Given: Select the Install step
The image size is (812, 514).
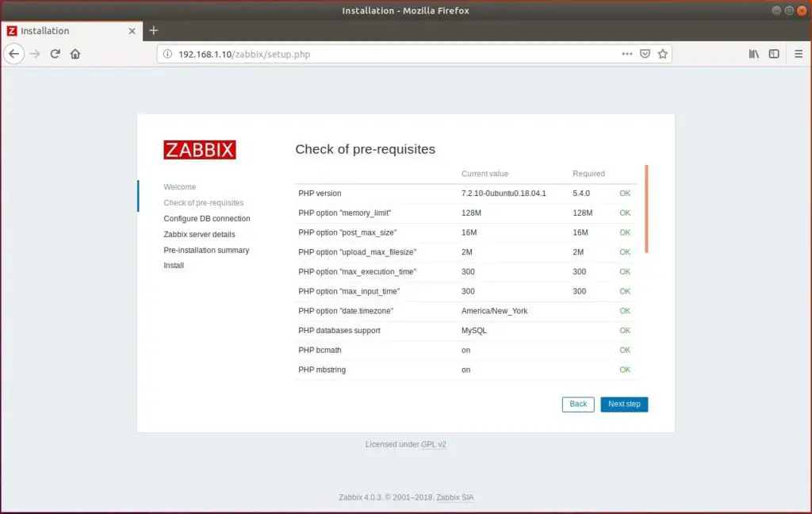Looking at the screenshot, I should coord(174,265).
